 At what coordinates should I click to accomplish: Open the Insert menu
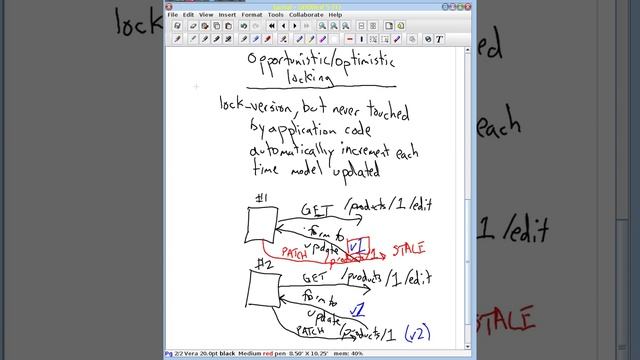227,15
